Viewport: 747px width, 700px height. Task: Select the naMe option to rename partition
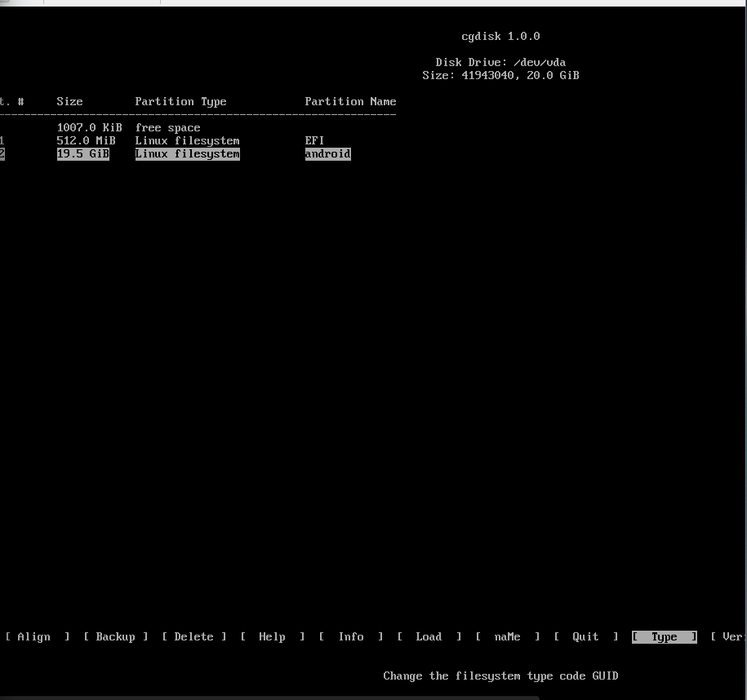507,637
